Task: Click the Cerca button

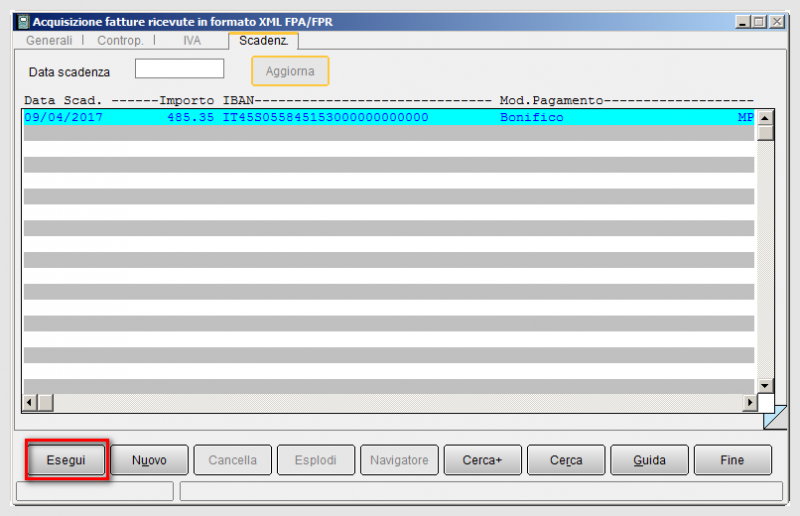Action: pyautogui.click(x=566, y=460)
